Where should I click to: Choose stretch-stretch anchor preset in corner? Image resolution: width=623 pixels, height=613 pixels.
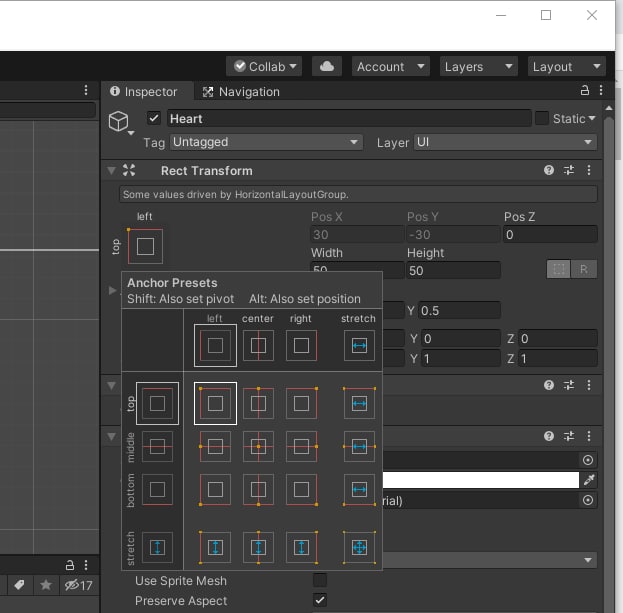[359, 547]
